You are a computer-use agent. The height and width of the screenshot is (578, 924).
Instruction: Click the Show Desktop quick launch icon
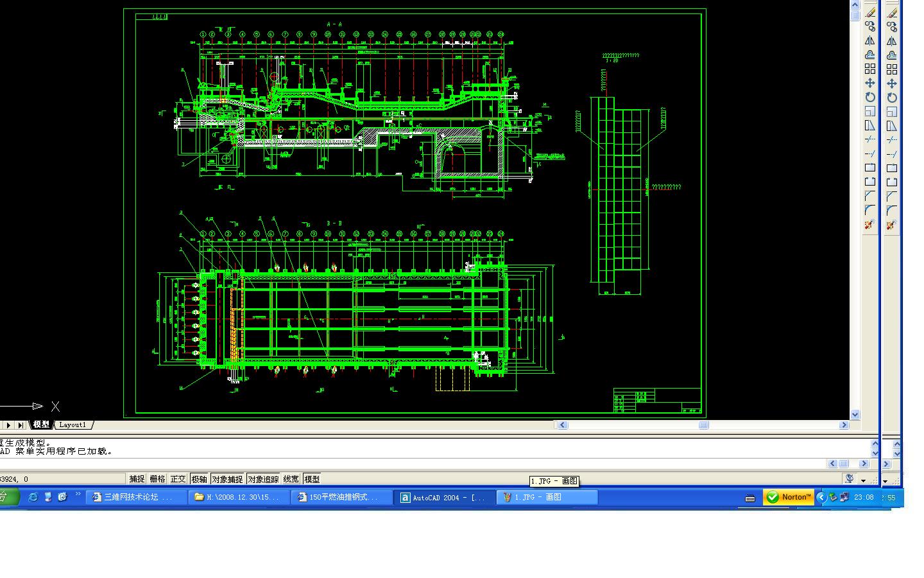(x=48, y=497)
